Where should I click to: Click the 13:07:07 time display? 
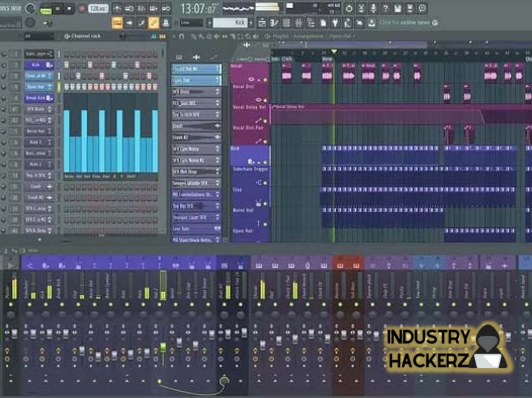coord(198,8)
